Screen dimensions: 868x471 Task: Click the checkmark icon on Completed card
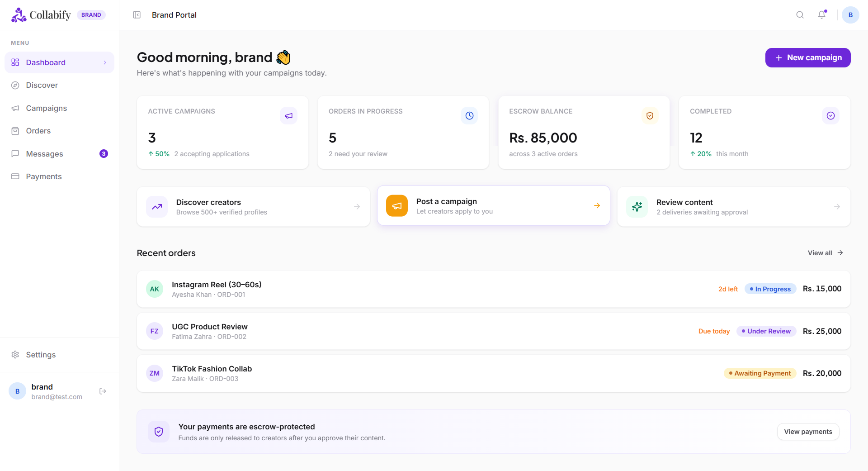[x=830, y=116]
